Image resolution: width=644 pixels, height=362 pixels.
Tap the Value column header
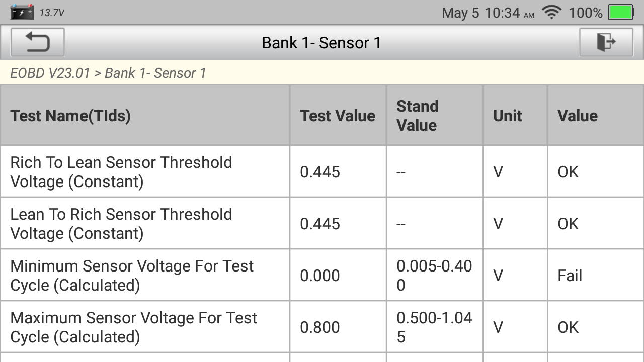click(x=578, y=116)
